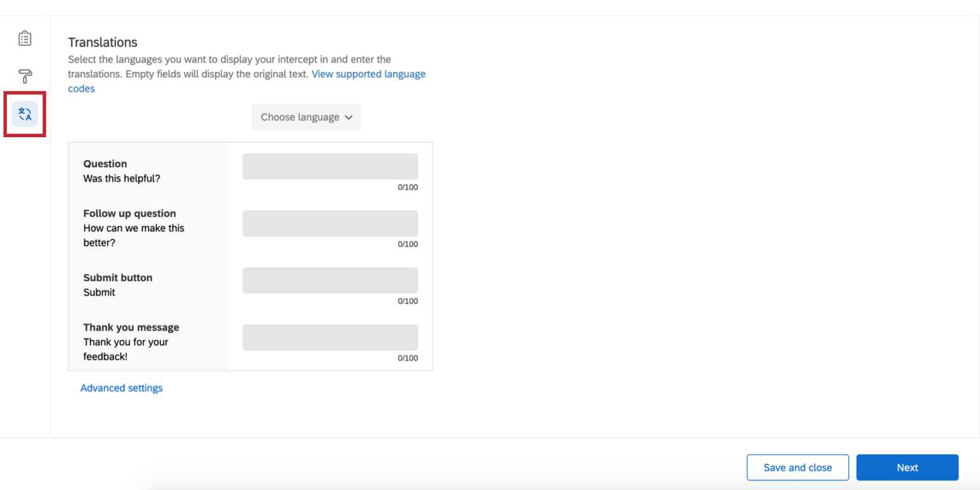Click the chevron beside Choose language

pyautogui.click(x=348, y=117)
